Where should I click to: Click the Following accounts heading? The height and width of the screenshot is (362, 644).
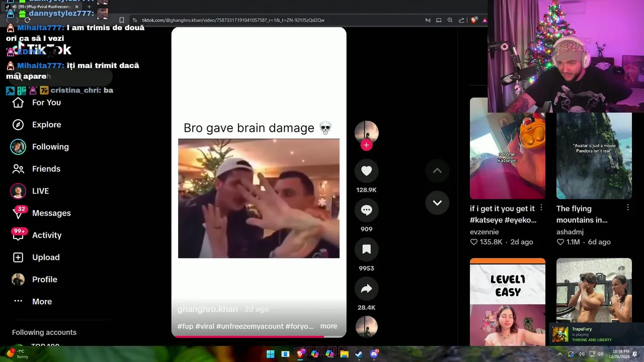coord(44,332)
